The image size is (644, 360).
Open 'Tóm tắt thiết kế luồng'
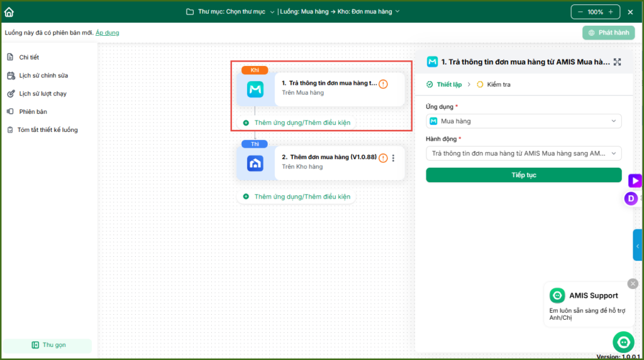coord(48,129)
